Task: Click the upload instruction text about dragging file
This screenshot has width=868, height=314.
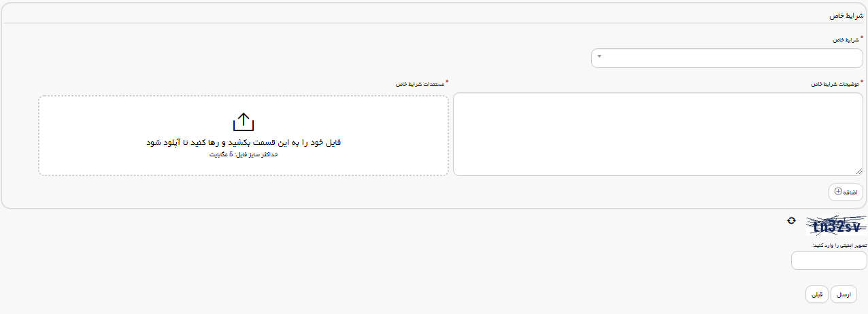Action: point(243,142)
